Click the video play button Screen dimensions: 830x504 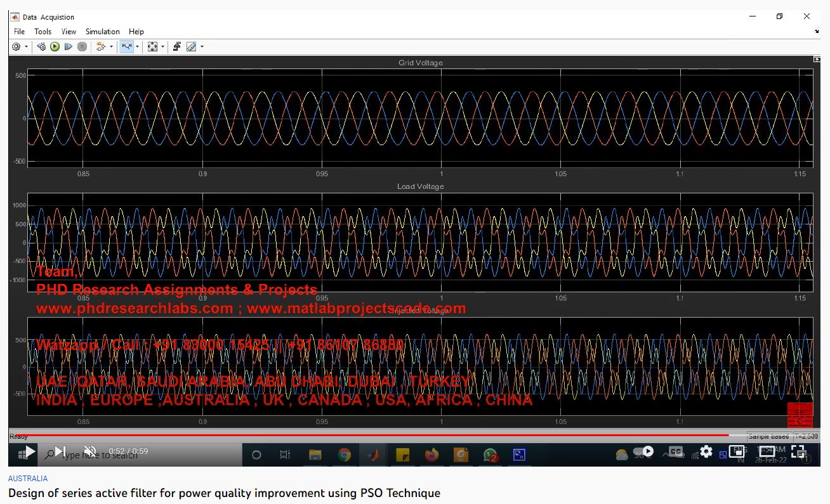tap(29, 451)
